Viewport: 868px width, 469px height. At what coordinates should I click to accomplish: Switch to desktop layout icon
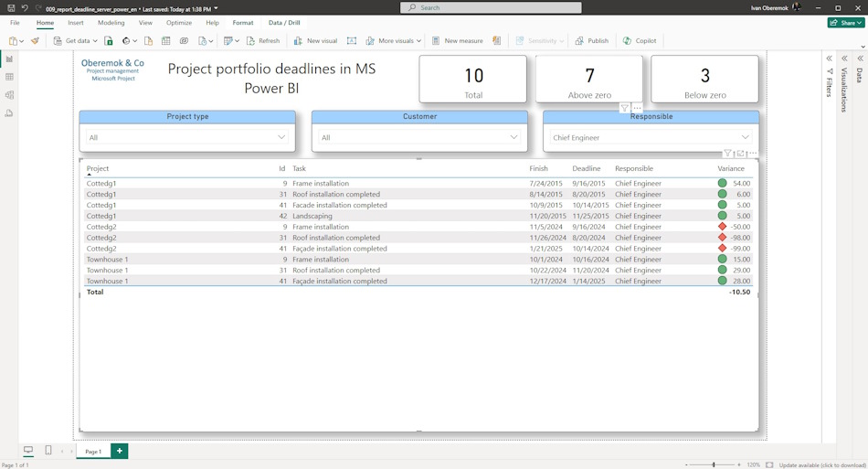(x=28, y=450)
